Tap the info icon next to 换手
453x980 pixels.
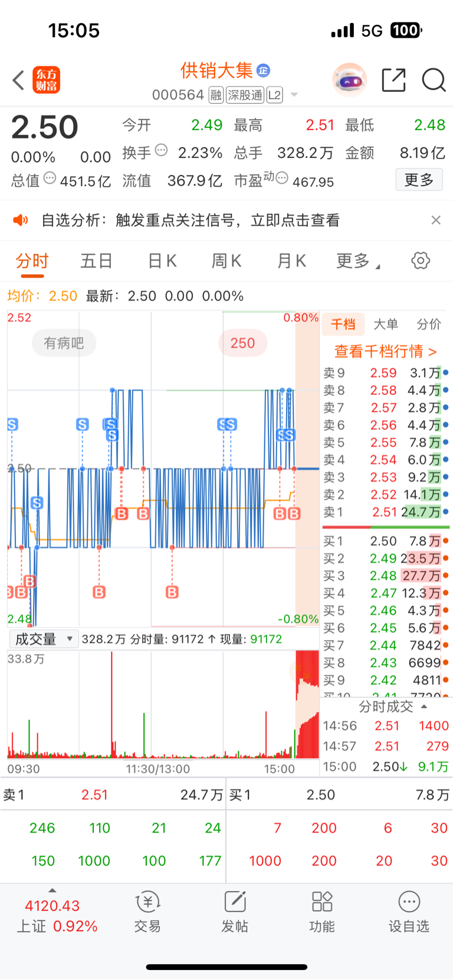(x=161, y=150)
